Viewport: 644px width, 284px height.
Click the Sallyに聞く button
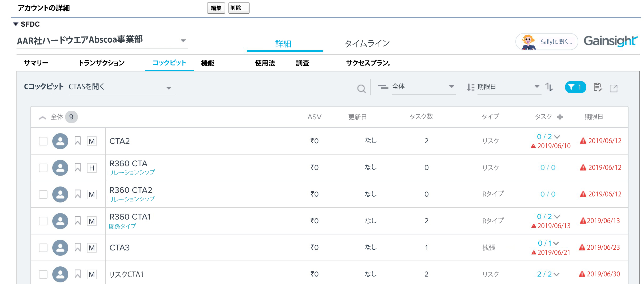coord(547,42)
